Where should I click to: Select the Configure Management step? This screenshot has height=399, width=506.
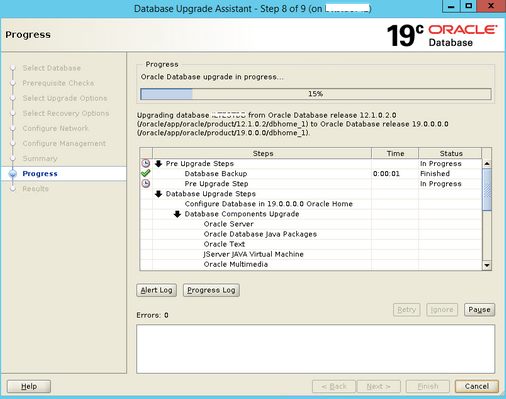(x=64, y=143)
